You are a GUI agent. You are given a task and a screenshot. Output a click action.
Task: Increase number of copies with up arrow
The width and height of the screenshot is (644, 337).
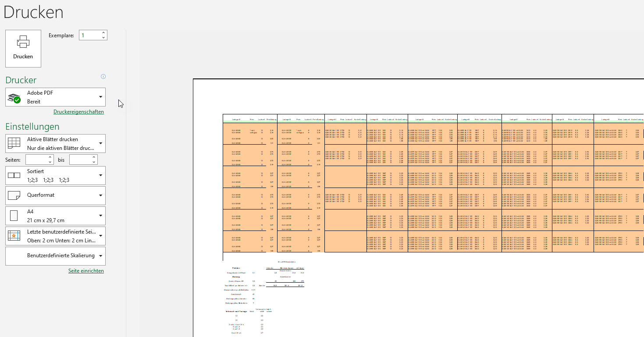click(103, 33)
